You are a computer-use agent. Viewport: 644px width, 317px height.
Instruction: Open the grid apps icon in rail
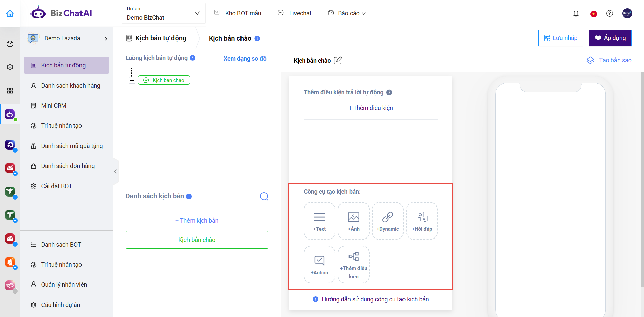tap(10, 91)
